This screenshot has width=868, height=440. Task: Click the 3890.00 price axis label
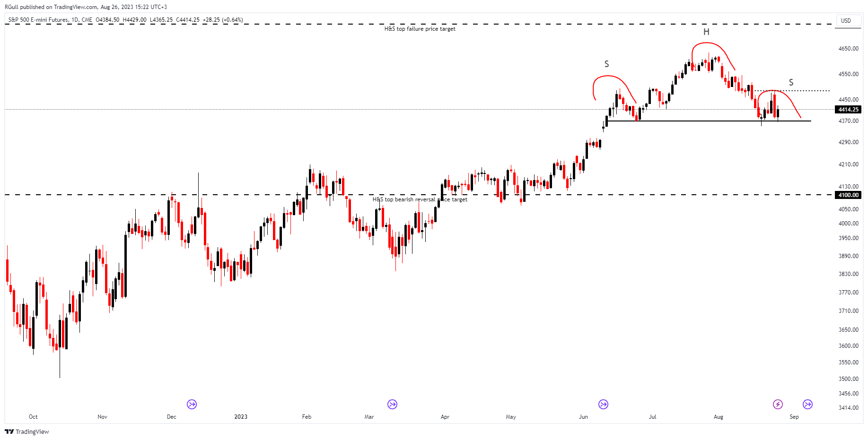pyautogui.click(x=848, y=256)
